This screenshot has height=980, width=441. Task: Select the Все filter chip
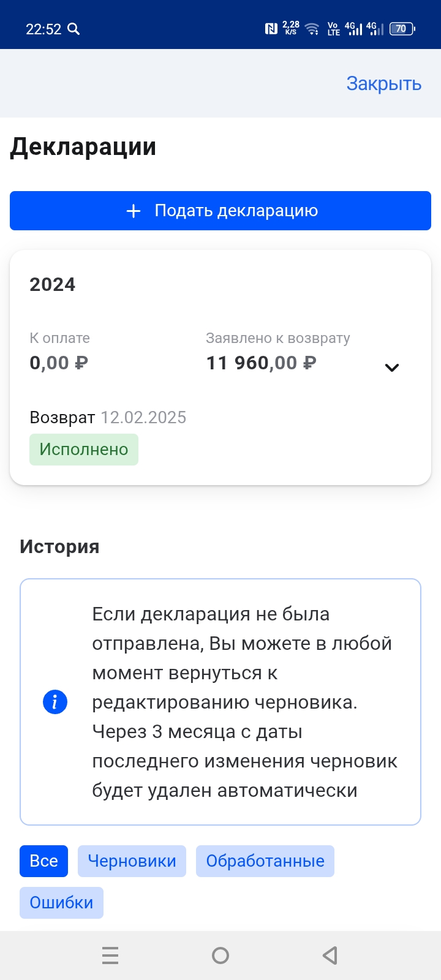pyautogui.click(x=44, y=861)
